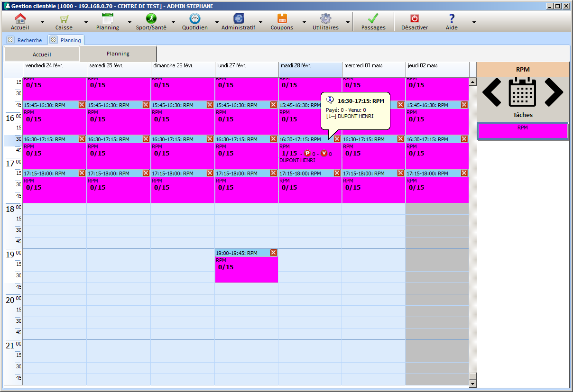The height and width of the screenshot is (392, 573).
Task: Delete jeudi 02 mars 17:15-18:00 RPM session
Action: click(464, 173)
